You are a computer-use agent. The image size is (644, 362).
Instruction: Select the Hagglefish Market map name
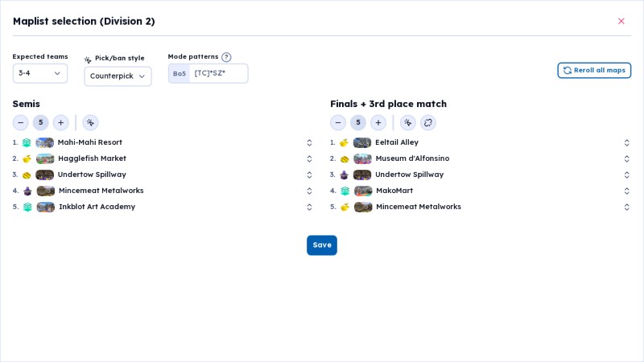tap(92, 158)
